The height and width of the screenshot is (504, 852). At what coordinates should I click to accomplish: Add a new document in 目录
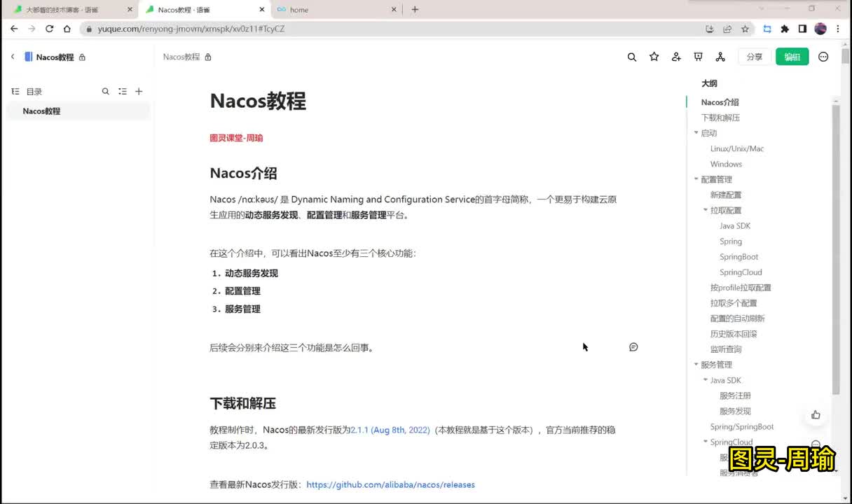point(139,92)
